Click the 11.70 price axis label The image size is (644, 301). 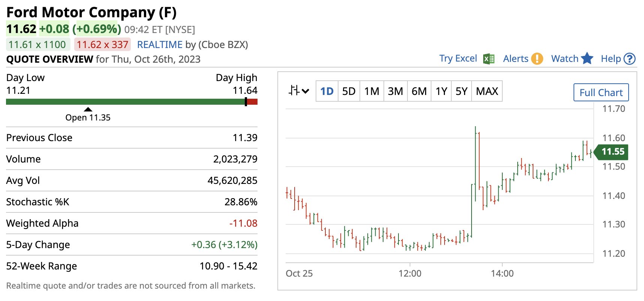(614, 109)
